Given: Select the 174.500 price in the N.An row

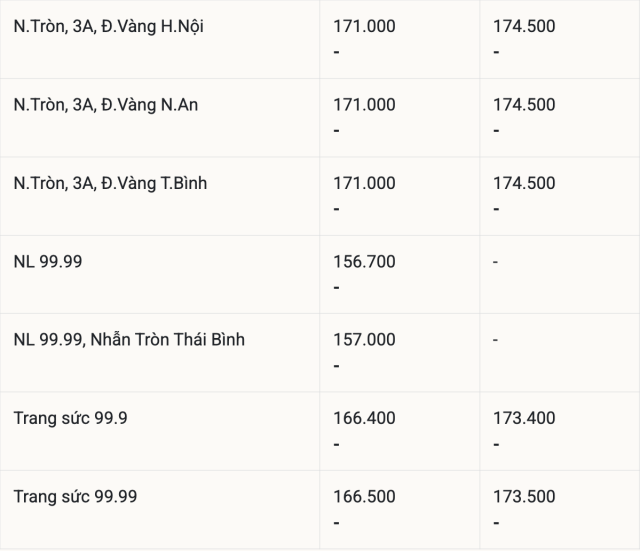Looking at the screenshot, I should point(524,105).
